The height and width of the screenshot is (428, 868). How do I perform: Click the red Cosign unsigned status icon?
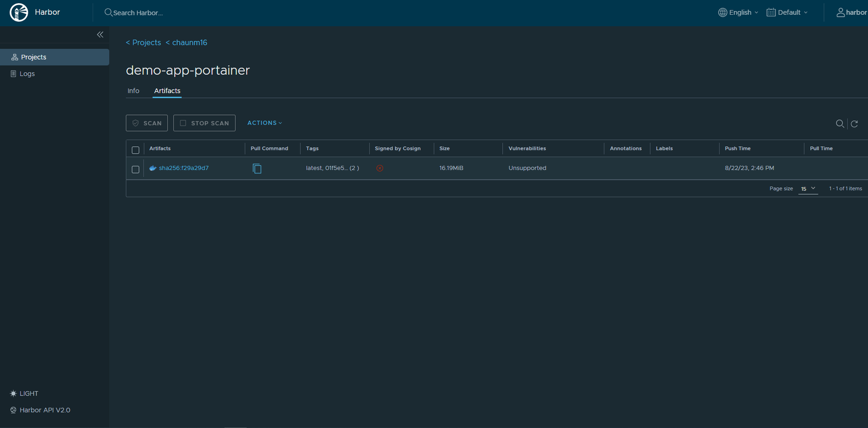coord(380,168)
